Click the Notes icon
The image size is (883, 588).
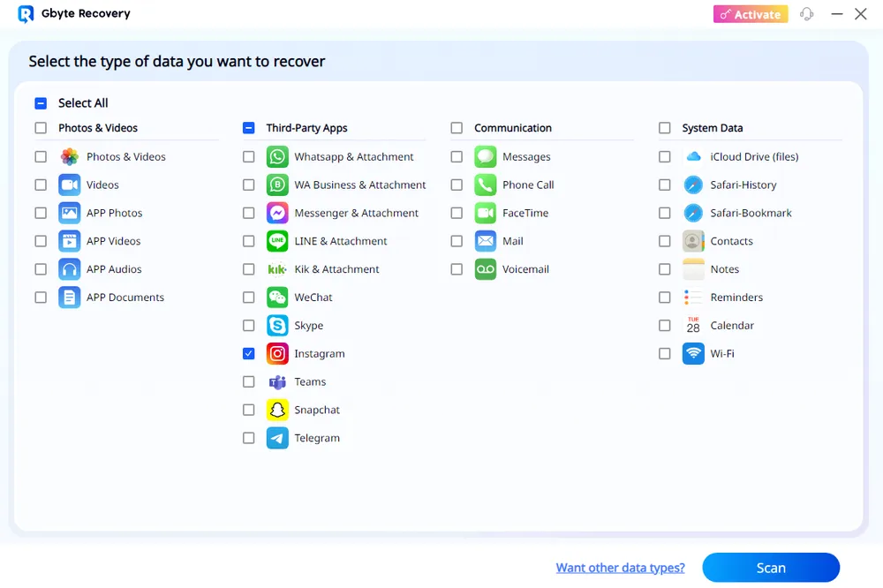(693, 269)
